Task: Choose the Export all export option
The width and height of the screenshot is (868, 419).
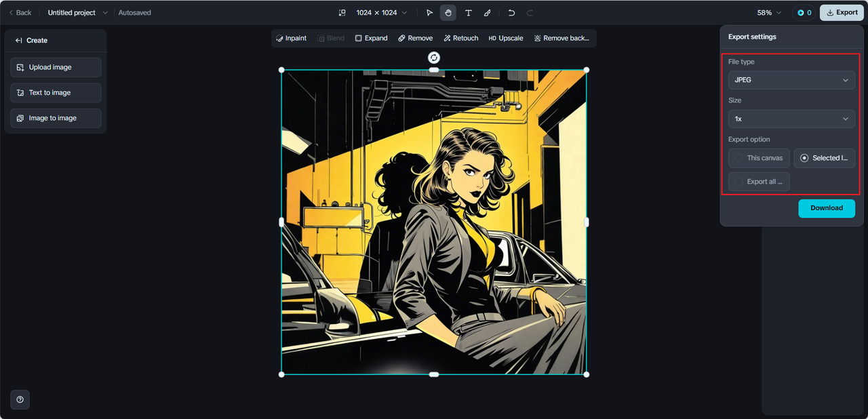Action: pos(759,182)
